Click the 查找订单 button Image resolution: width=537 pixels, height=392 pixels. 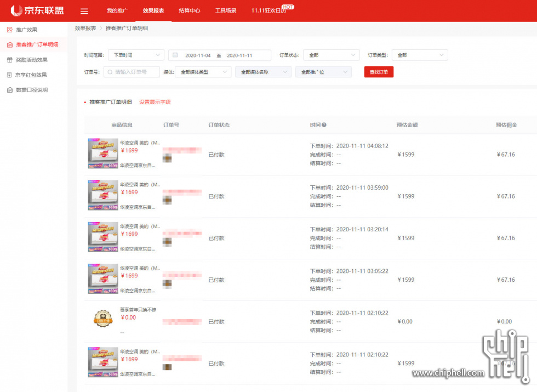tap(379, 72)
